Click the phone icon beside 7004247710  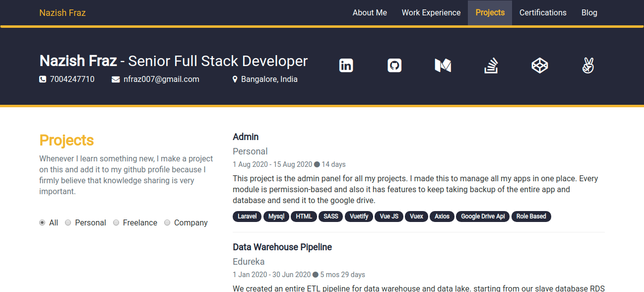(43, 79)
